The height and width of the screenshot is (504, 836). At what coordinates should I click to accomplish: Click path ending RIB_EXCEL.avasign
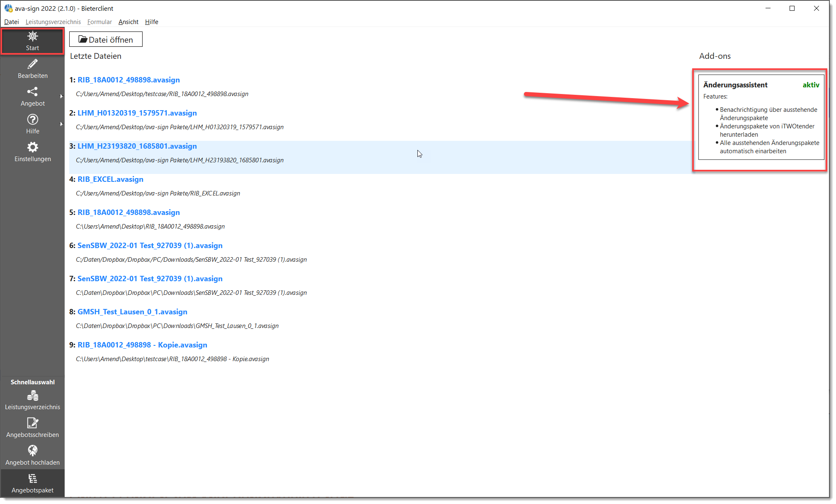coord(158,193)
